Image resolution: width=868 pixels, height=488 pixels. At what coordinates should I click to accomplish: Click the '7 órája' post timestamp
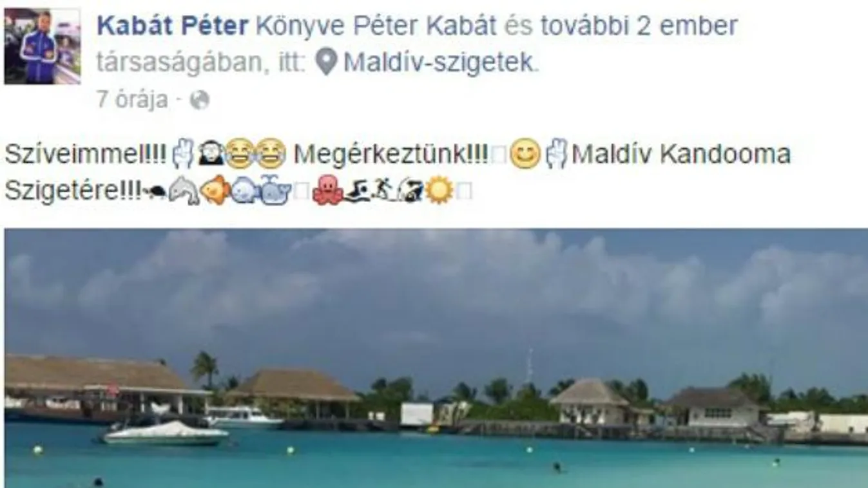[132, 100]
